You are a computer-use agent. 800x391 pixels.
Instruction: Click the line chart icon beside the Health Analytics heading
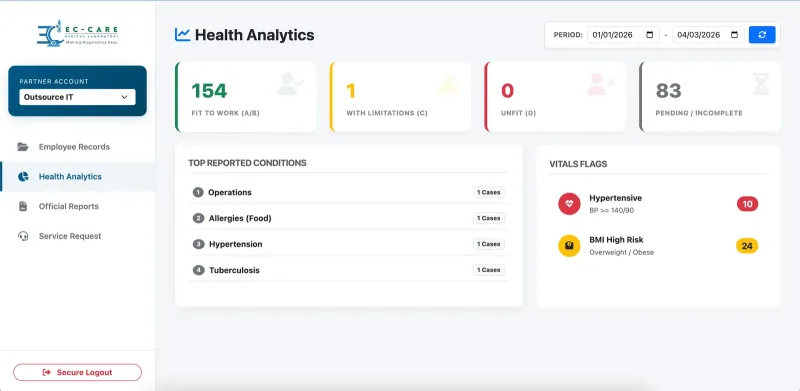click(182, 35)
